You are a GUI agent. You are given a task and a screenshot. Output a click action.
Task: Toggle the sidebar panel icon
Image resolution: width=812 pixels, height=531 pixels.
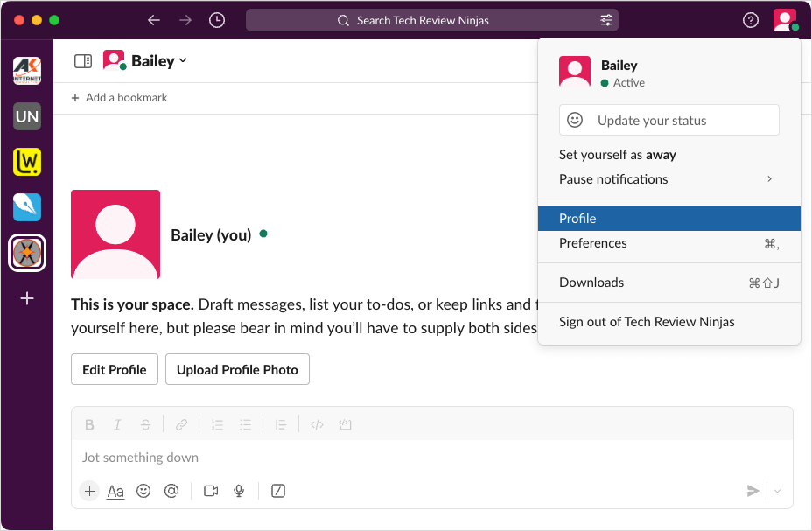click(x=83, y=61)
